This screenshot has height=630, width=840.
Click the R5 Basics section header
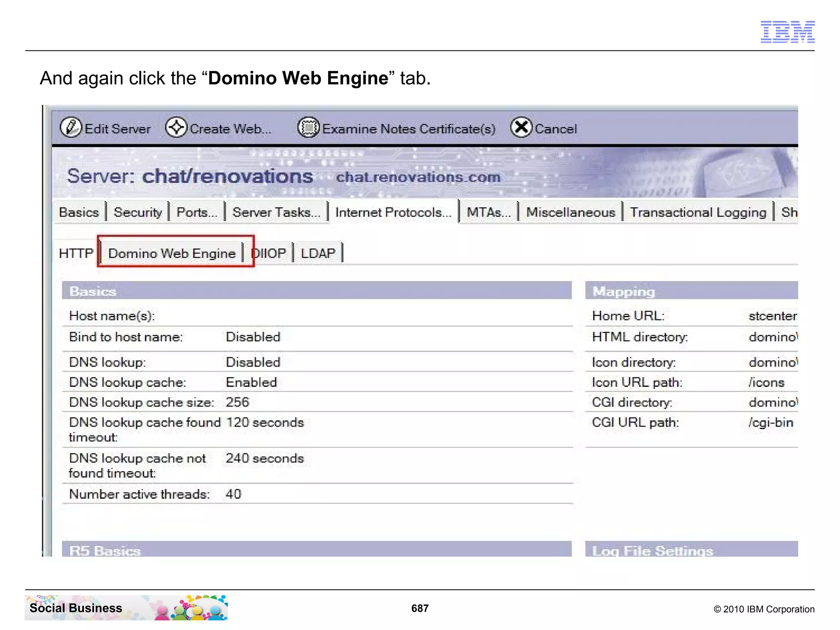click(317, 549)
